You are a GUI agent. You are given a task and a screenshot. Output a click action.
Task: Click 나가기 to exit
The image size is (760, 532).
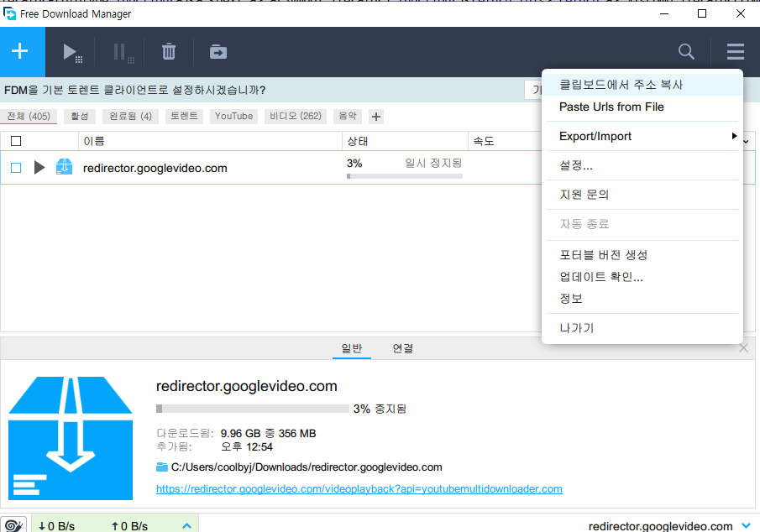pos(642,328)
